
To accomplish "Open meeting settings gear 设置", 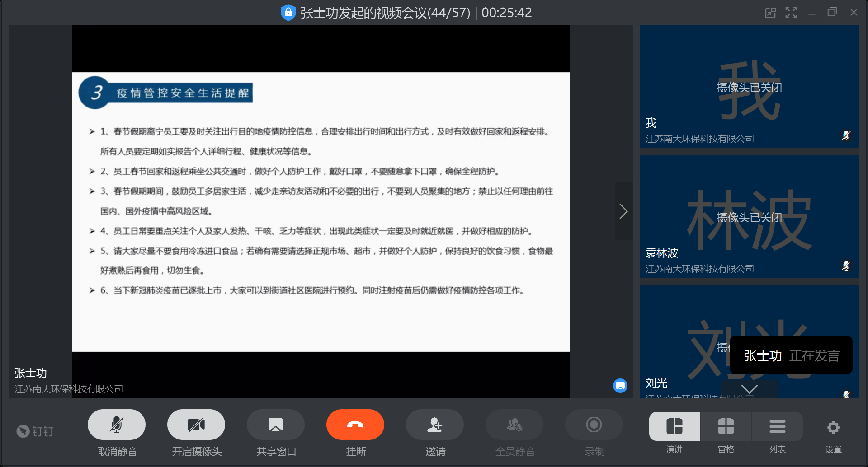I will (834, 427).
